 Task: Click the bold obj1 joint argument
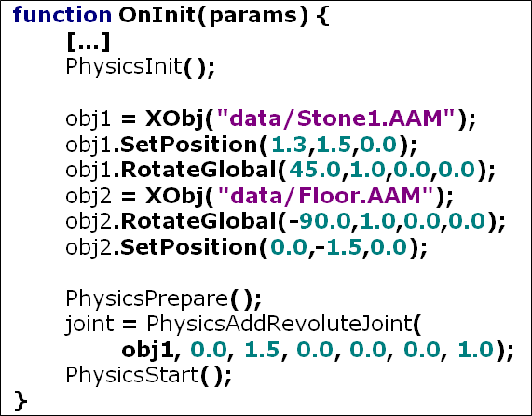click(x=147, y=350)
